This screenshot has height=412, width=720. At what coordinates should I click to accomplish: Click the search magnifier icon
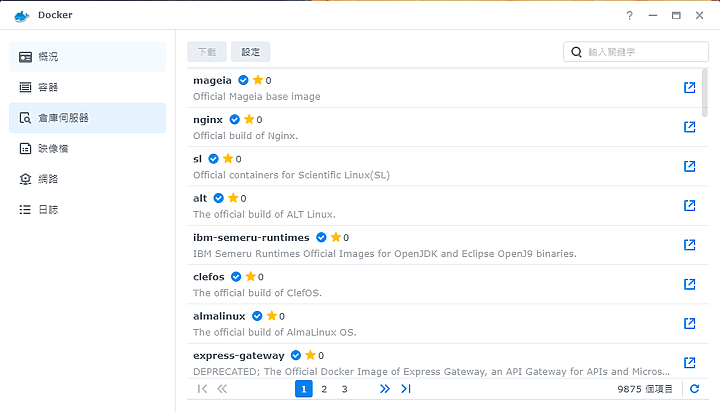[x=576, y=52]
